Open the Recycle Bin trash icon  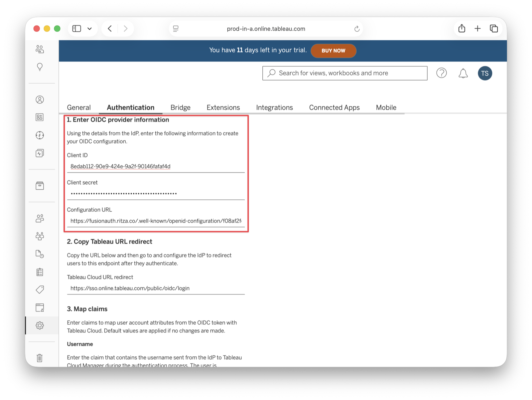[40, 358]
